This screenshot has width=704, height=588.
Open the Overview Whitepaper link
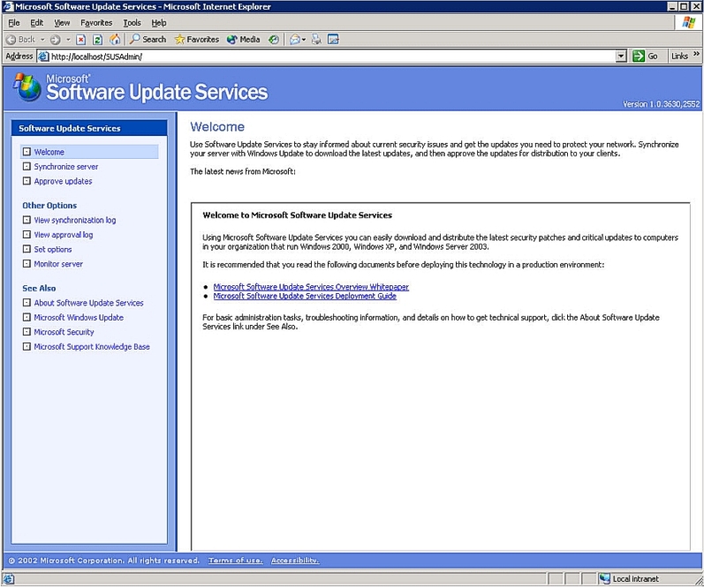(311, 286)
